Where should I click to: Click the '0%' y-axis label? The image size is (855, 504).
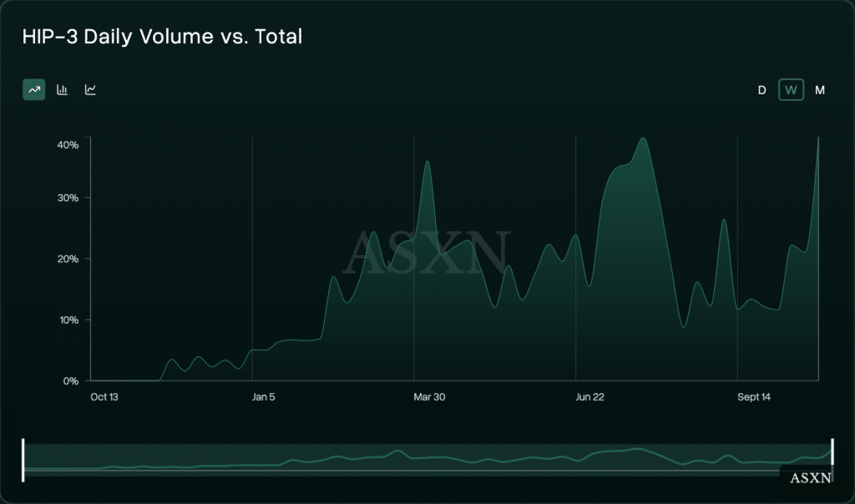[71, 381]
